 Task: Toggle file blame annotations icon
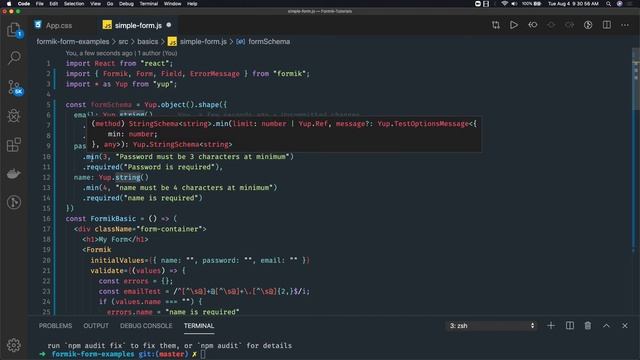[x=588, y=25]
